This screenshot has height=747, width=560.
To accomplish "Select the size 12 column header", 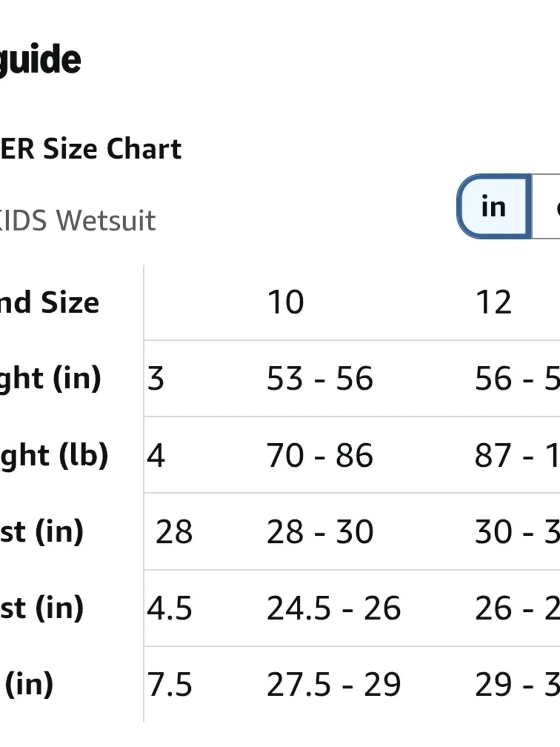I will point(493,302).
